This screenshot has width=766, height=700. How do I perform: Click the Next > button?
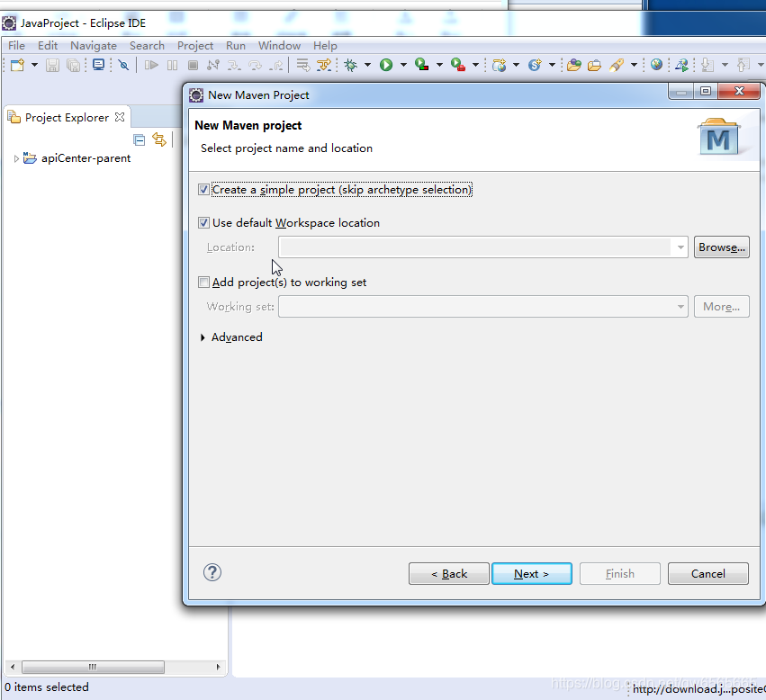531,573
